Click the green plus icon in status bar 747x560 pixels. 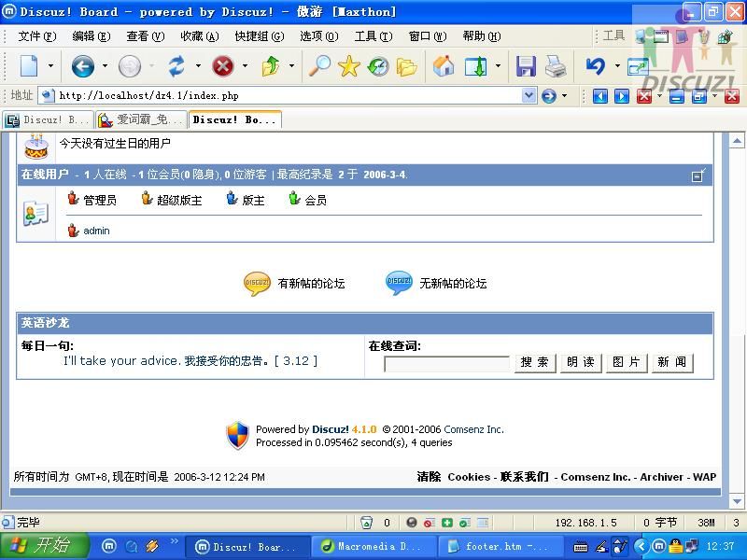pos(447,523)
